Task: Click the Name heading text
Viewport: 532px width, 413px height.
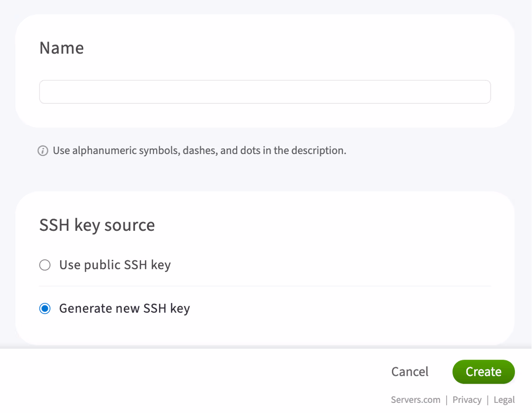Action: pyautogui.click(x=62, y=48)
